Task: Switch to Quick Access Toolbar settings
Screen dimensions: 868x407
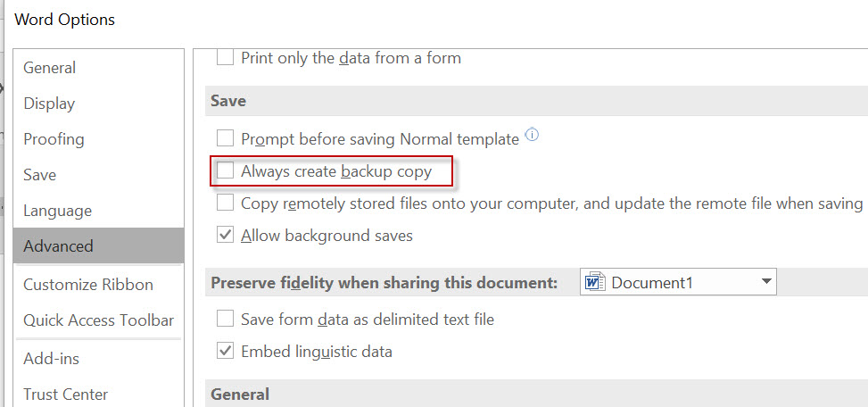Action: [x=98, y=320]
